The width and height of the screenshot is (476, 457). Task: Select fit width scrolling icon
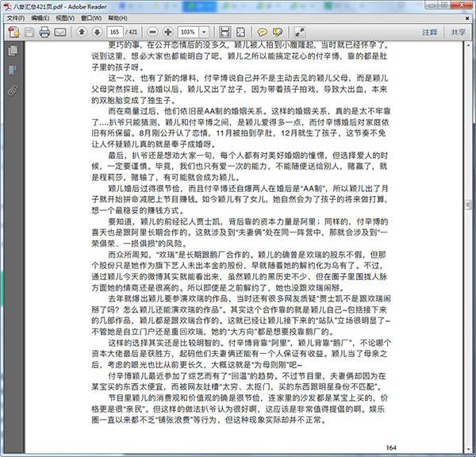(x=225, y=32)
